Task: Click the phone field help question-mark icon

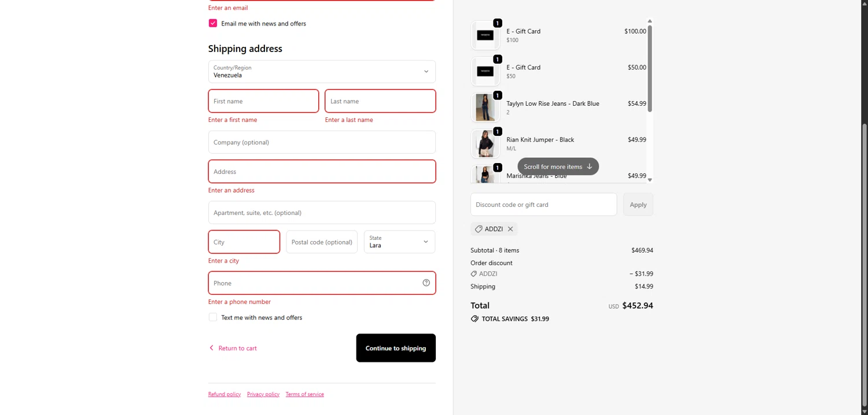Action: 426,283
